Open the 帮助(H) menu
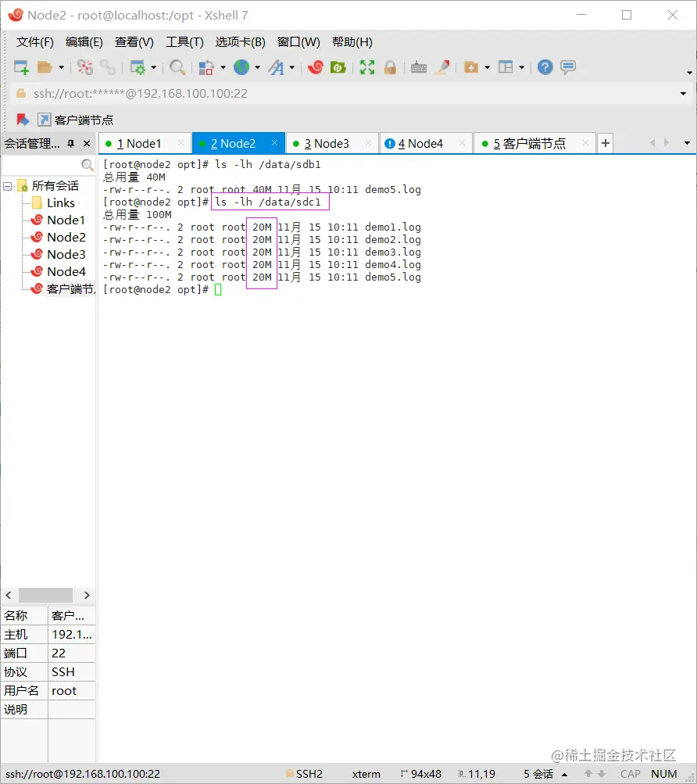Image resolution: width=697 pixels, height=784 pixels. [352, 42]
